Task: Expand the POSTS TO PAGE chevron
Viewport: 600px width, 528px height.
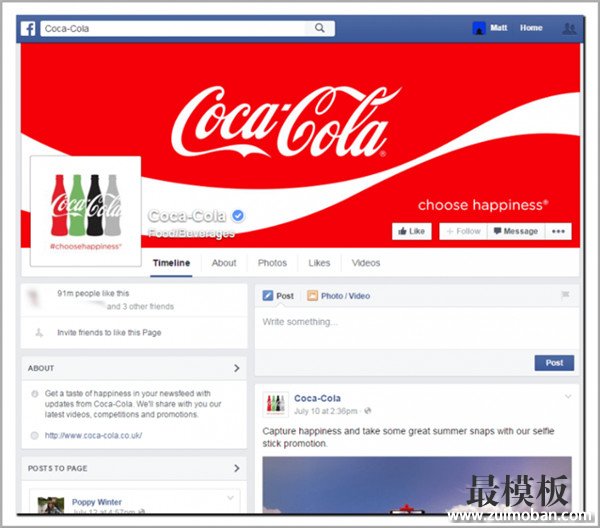Action: click(237, 468)
